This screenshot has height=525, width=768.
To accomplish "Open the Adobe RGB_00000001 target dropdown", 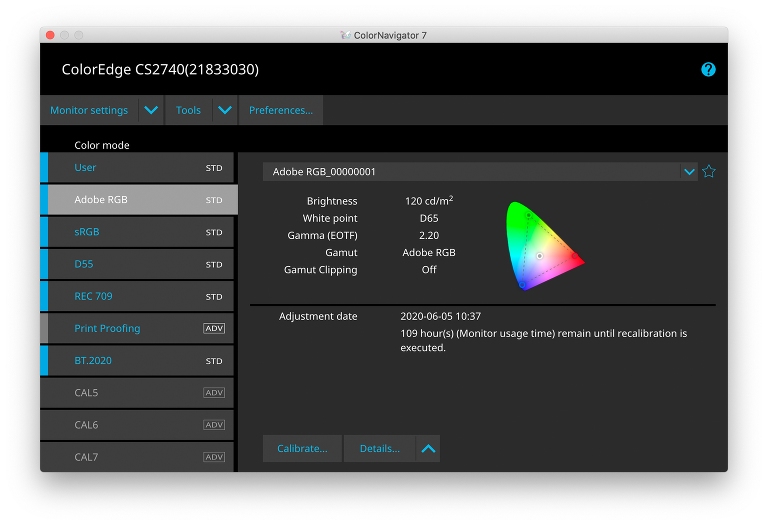I will point(689,172).
